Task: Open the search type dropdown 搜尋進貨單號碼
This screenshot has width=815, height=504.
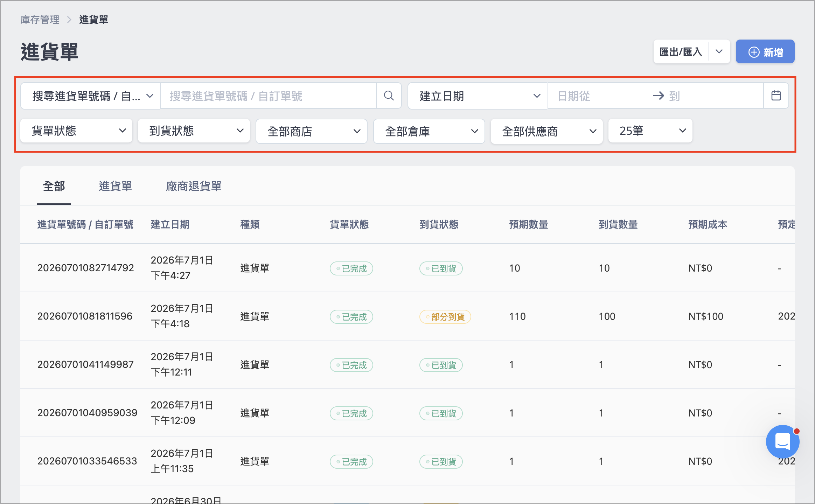Action: (91, 96)
